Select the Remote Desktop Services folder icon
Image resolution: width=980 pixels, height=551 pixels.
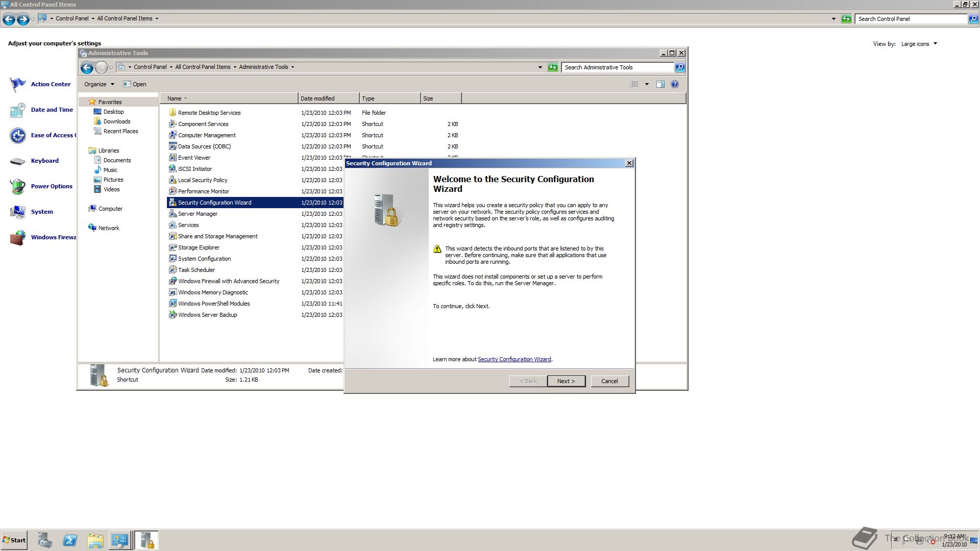[173, 113]
